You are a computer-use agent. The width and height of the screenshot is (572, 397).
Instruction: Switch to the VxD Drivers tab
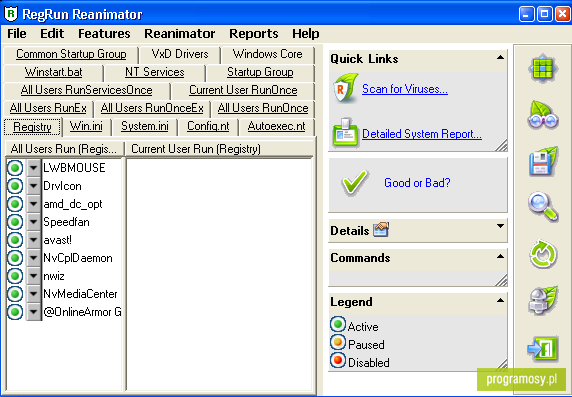point(180,54)
